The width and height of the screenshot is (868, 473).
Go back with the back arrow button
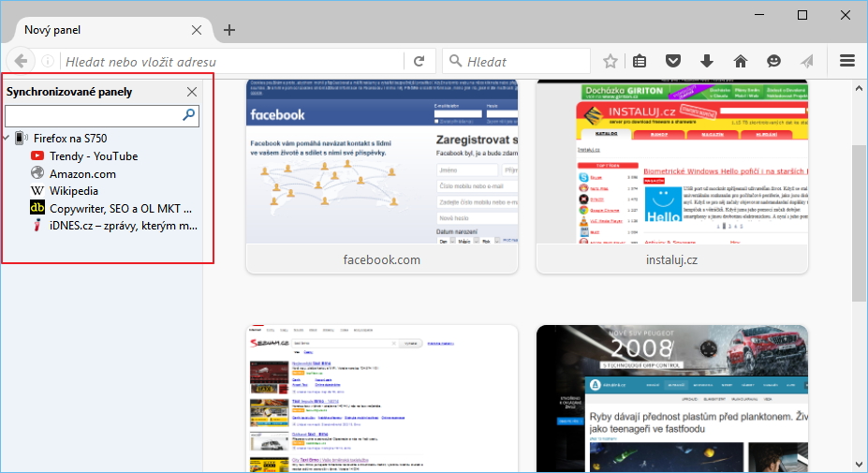[21, 61]
